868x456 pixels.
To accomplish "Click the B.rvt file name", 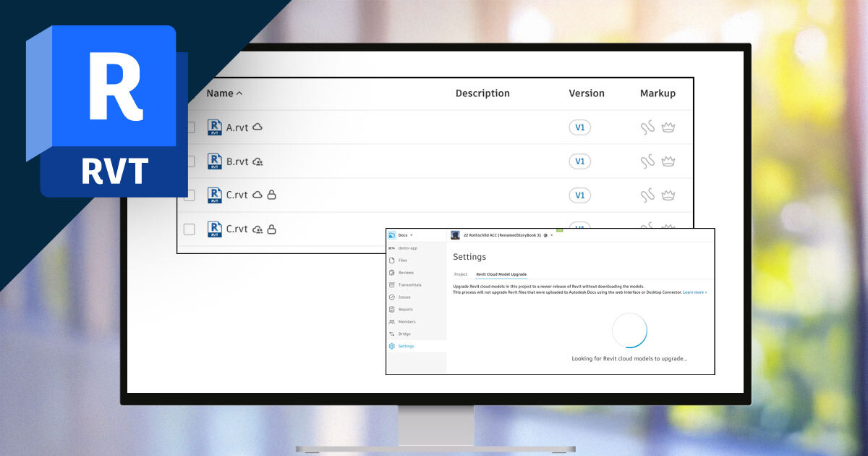I will pos(237,161).
